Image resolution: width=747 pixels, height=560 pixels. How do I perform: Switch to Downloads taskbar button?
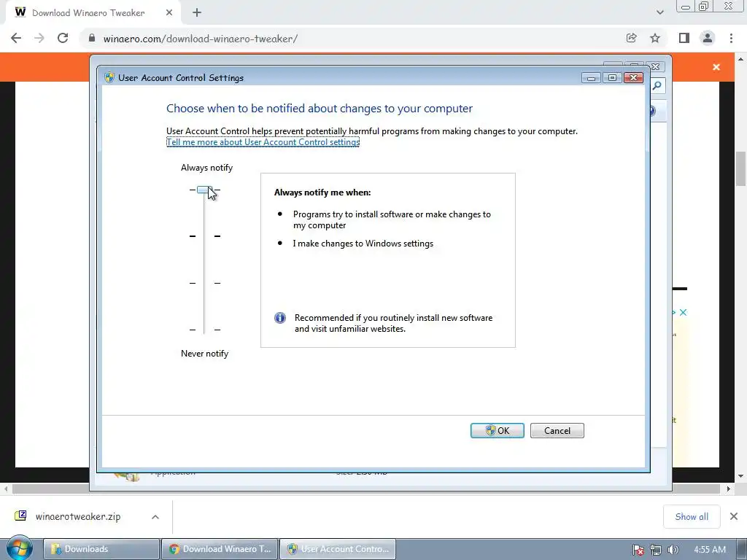coord(101,549)
